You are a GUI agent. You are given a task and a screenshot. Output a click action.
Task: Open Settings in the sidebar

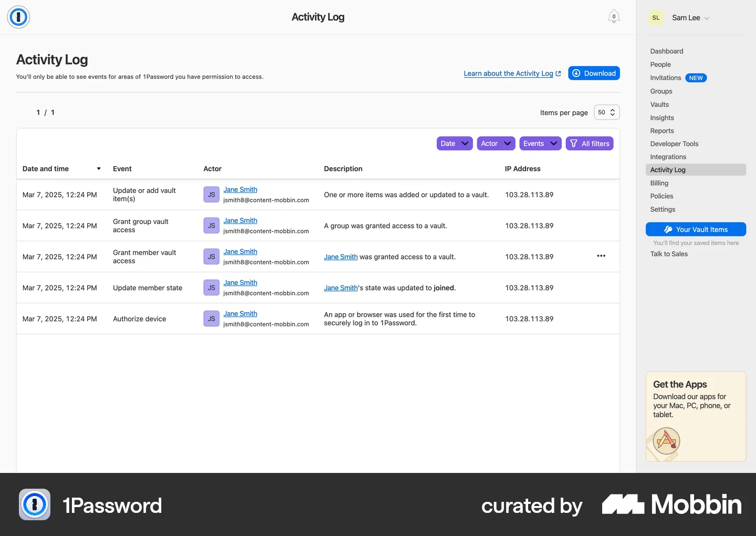663,209
